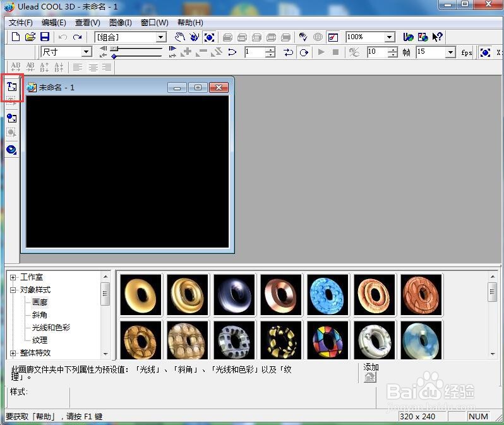The image size is (504, 425).
Task: Open the 窗口(W) menu
Action: [x=154, y=23]
